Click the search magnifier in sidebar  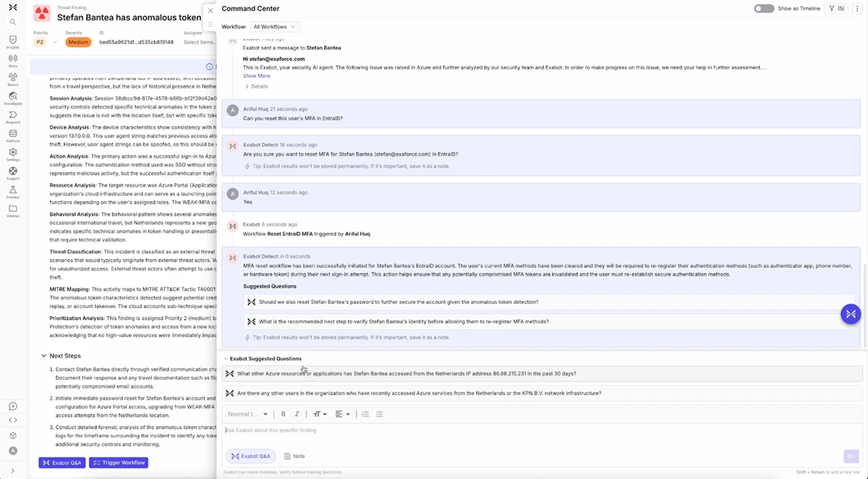pos(13,22)
